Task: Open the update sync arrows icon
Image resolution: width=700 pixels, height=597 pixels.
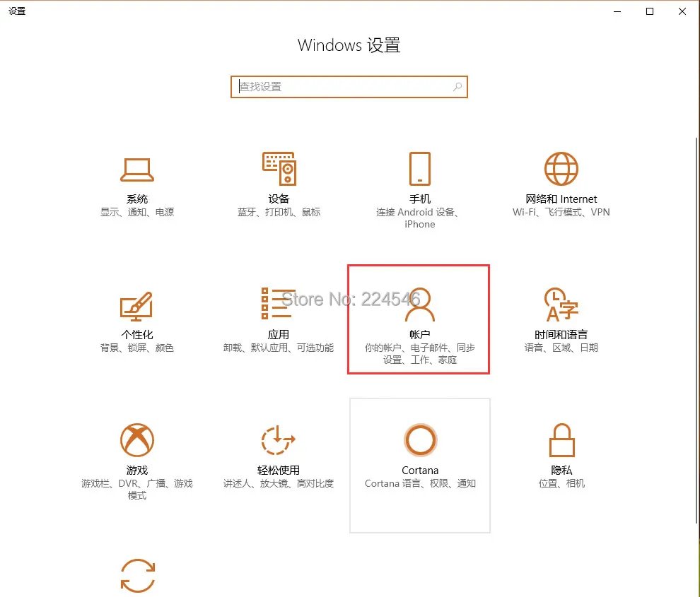Action: [x=137, y=576]
